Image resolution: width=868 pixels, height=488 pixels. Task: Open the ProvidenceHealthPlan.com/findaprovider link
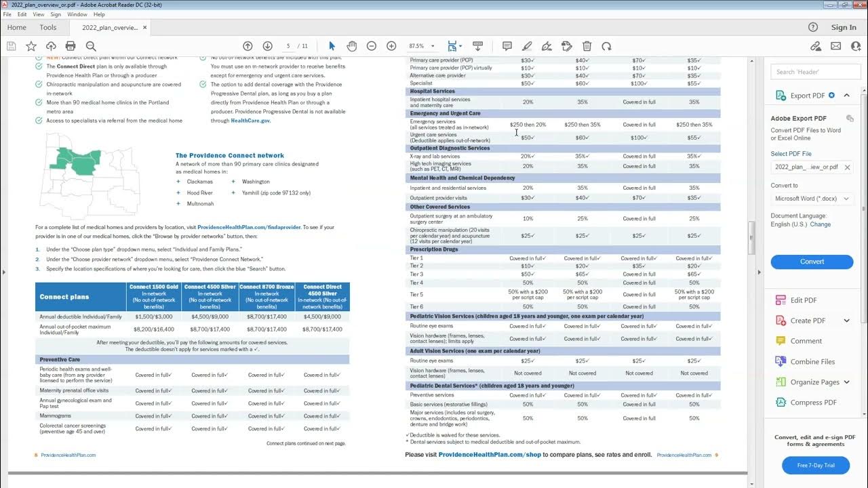tap(249, 227)
